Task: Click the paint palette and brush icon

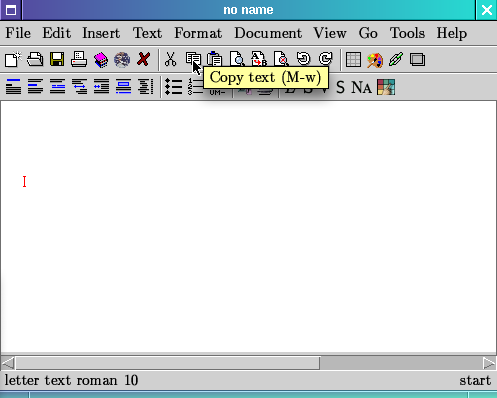Action: point(375,60)
